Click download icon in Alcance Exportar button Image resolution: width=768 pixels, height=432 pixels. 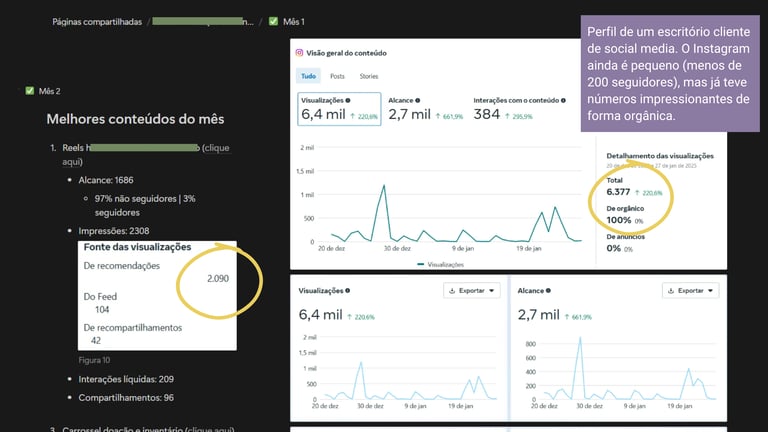pyautogui.click(x=671, y=290)
